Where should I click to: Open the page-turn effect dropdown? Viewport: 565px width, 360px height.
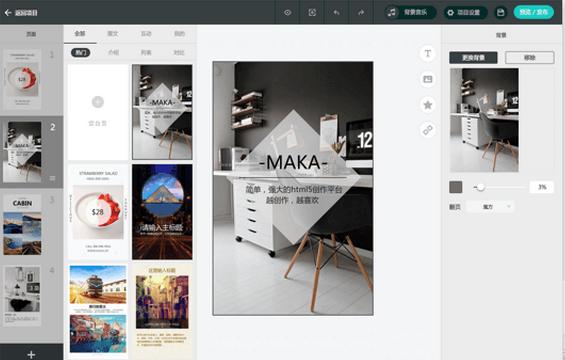pos(490,207)
